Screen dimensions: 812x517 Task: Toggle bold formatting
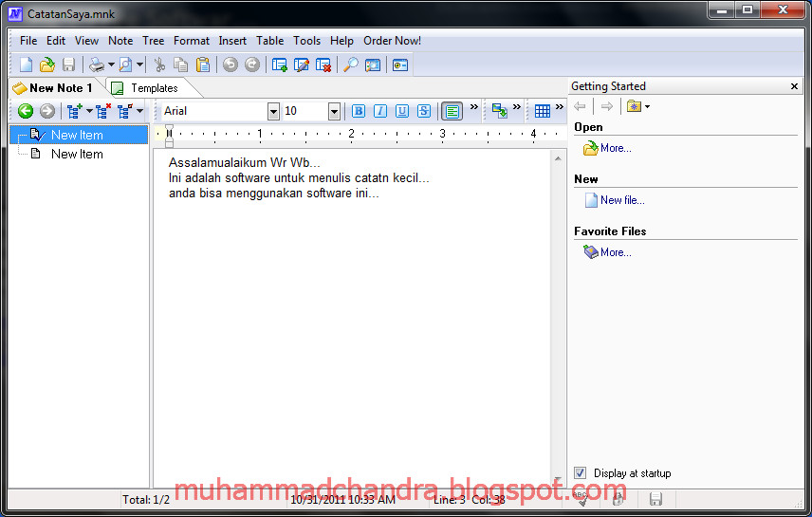point(359,110)
